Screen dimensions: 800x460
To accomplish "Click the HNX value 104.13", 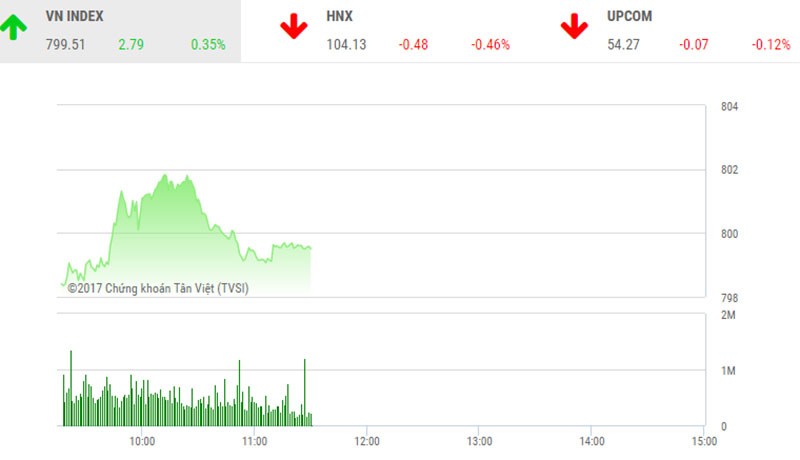I will coord(347,44).
